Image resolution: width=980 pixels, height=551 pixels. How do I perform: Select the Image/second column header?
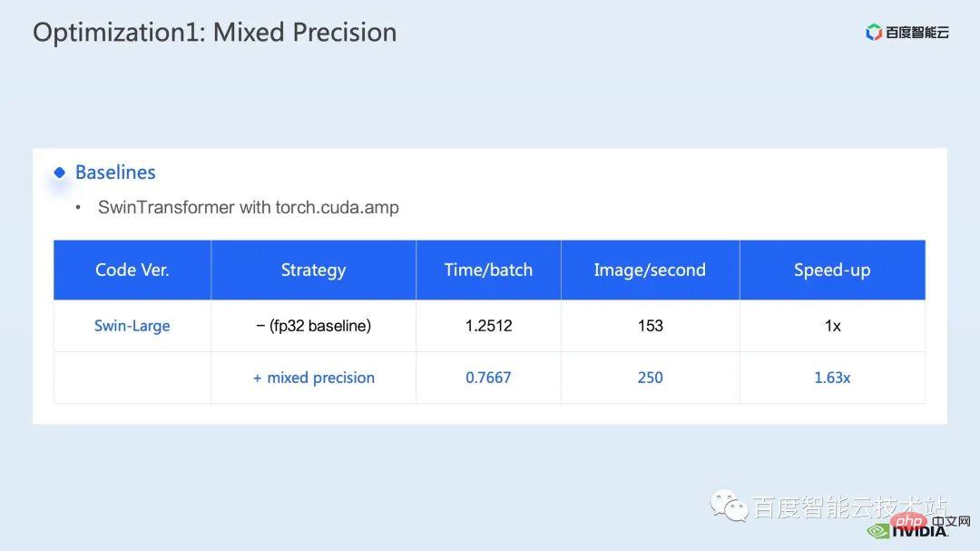(x=650, y=270)
